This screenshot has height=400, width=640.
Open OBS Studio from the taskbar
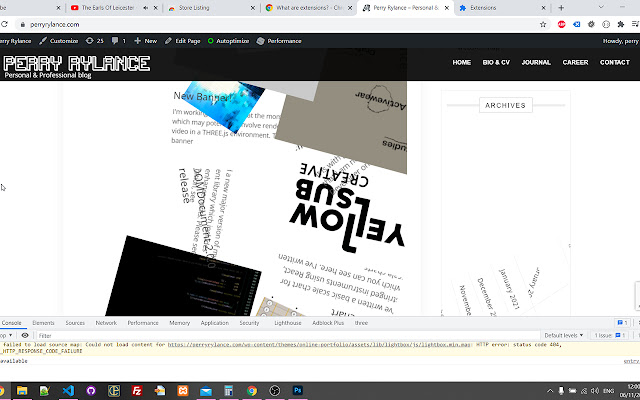click(x=275, y=391)
